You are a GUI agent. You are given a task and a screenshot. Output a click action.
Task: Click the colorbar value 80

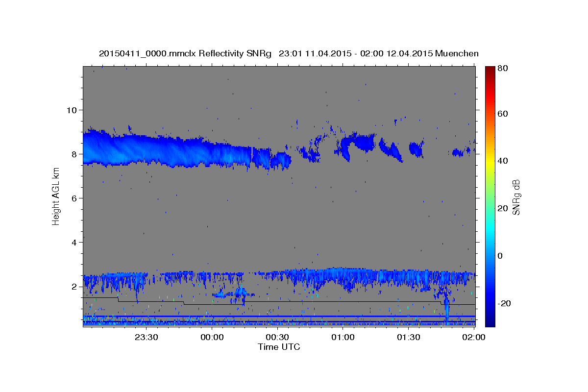click(x=502, y=68)
